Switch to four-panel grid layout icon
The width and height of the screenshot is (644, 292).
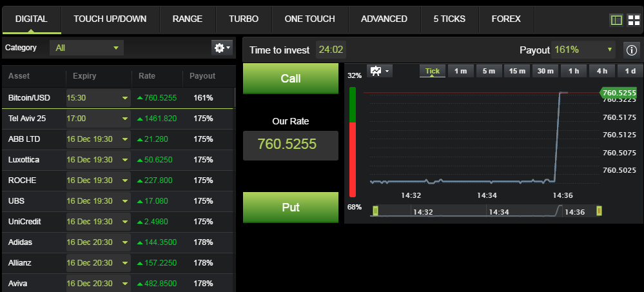coord(634,20)
